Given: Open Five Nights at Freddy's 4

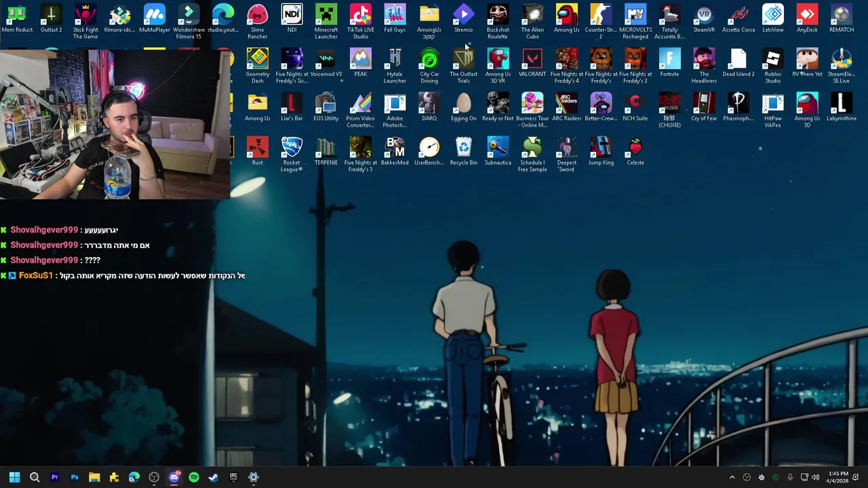Looking at the screenshot, I should pyautogui.click(x=567, y=66).
